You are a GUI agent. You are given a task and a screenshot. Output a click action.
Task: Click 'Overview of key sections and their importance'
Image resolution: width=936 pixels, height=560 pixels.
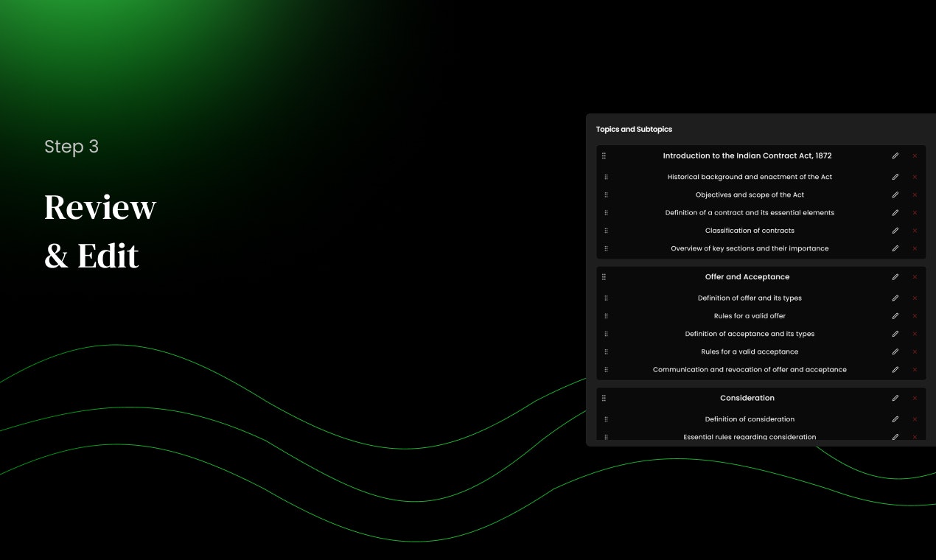750,248
